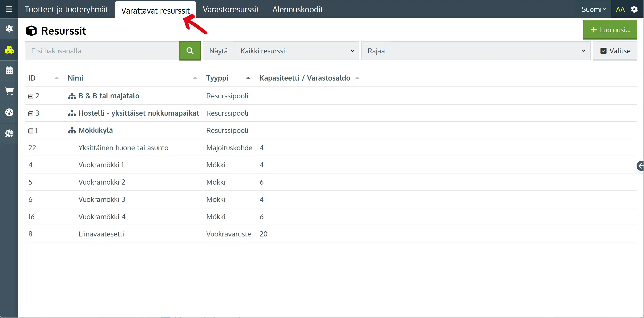Open Vuokramökki 3 resource

(x=102, y=199)
